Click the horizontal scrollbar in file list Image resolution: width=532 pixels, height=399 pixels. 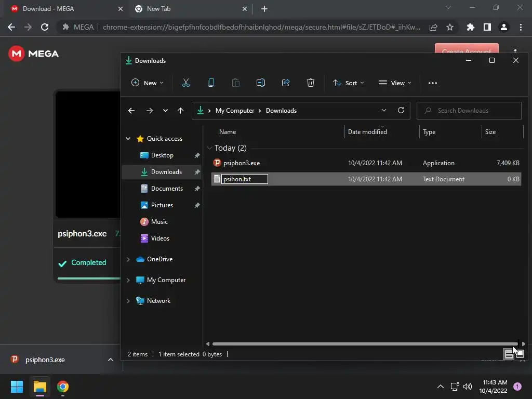365,344
